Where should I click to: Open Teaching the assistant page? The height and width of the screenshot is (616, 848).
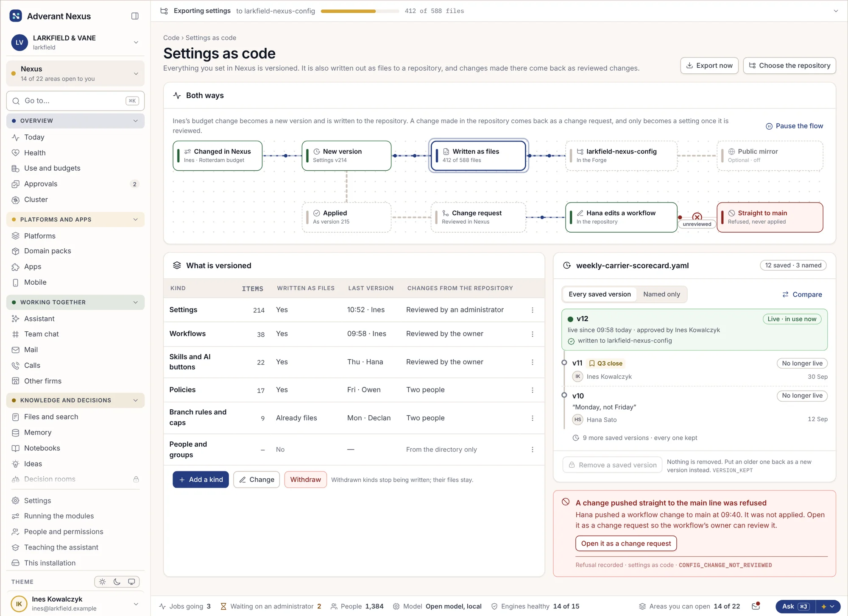click(x=75, y=547)
